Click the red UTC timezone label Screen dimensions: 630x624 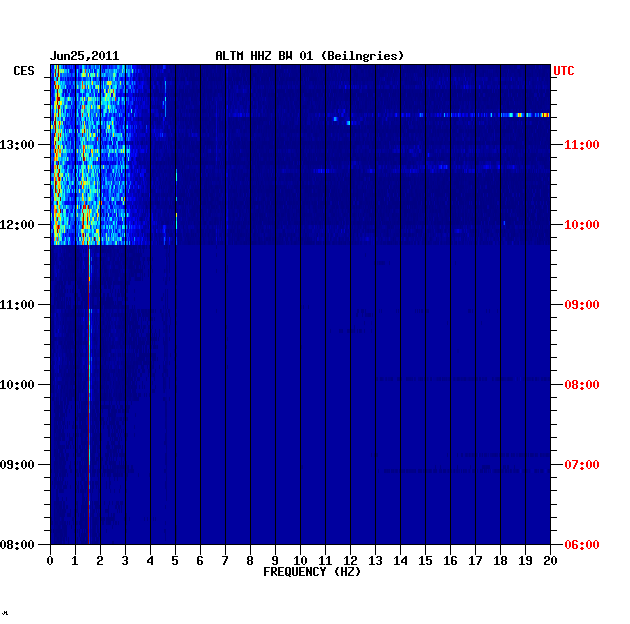click(564, 71)
